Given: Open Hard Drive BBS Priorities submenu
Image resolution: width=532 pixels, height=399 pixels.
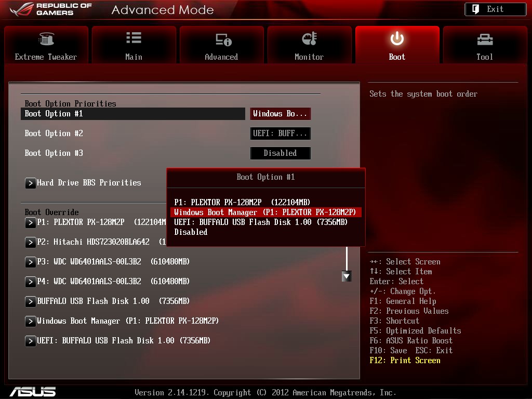Looking at the screenshot, I should (x=89, y=182).
